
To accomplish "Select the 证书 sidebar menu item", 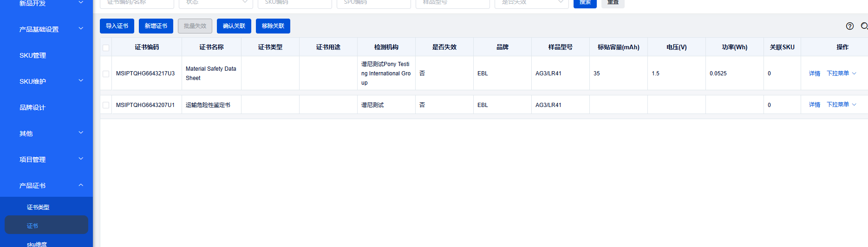I will tap(33, 226).
